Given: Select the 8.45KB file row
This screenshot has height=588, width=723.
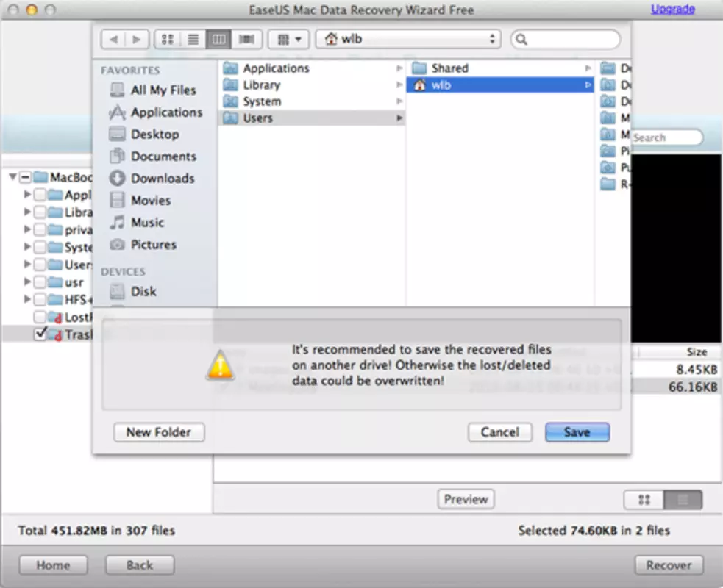Looking at the screenshot, I should point(676,370).
